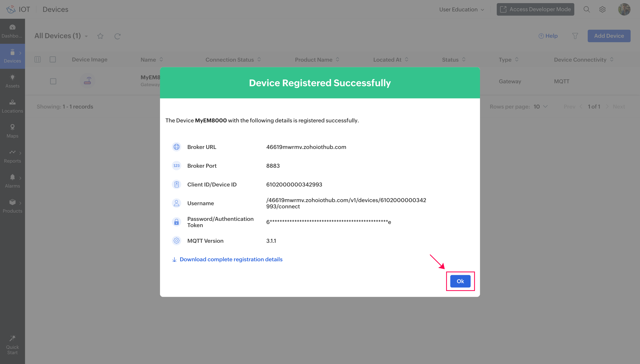Image resolution: width=640 pixels, height=364 pixels.
Task: Click the column chooser icon
Action: [38, 59]
